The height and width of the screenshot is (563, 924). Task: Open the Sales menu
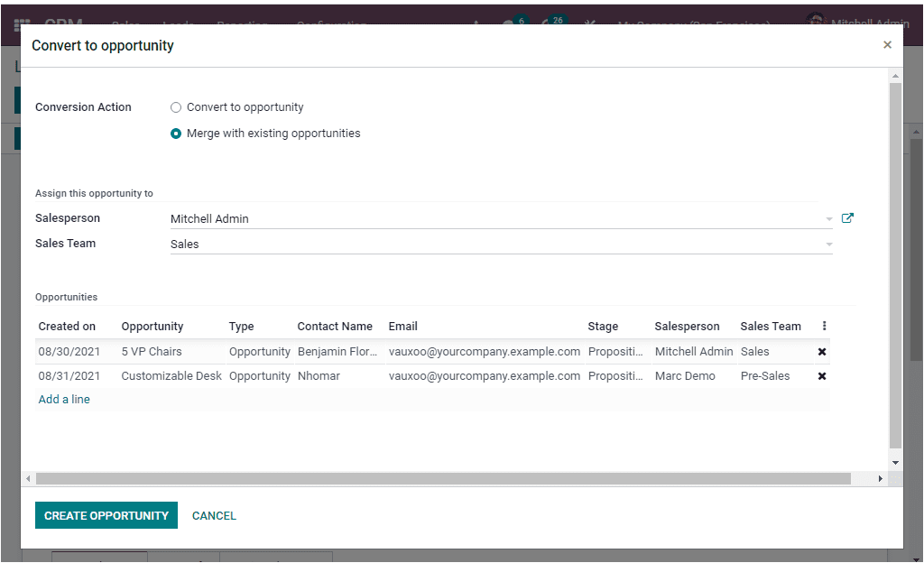(125, 23)
